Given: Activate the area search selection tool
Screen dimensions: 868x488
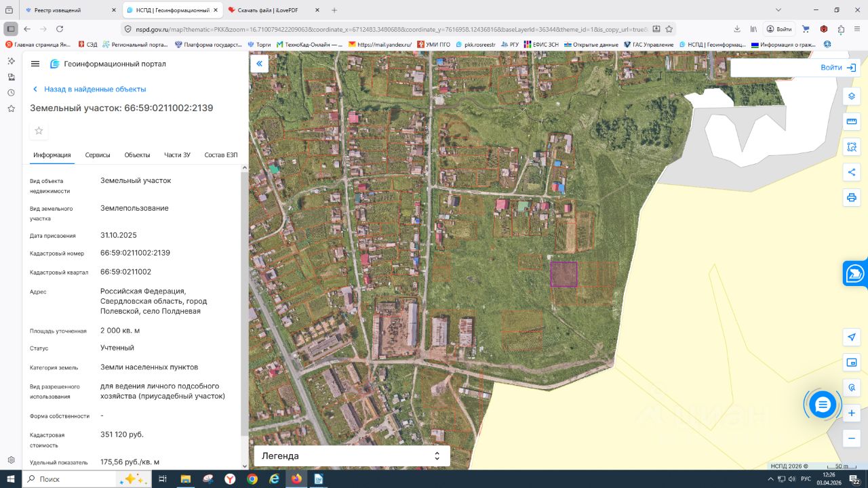Looking at the screenshot, I should 851,146.
